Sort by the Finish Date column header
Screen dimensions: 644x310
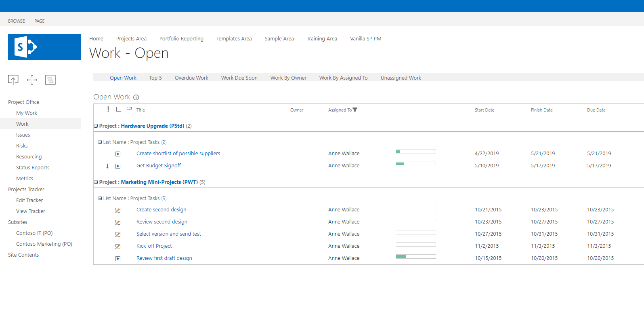coord(542,110)
